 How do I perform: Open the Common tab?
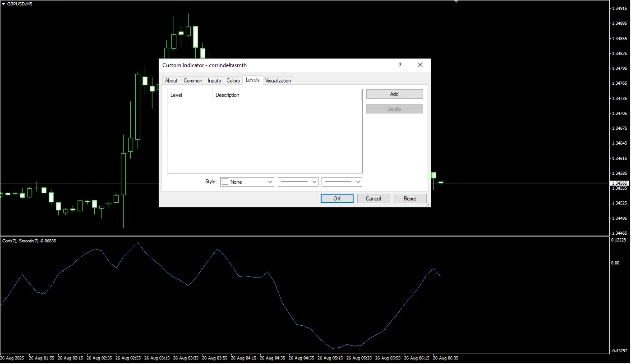193,81
